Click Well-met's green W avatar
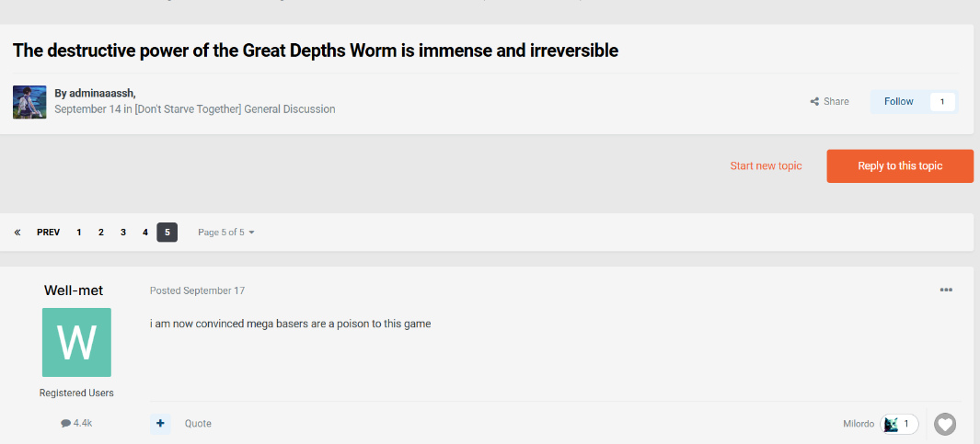This screenshot has width=980, height=444. [x=76, y=342]
